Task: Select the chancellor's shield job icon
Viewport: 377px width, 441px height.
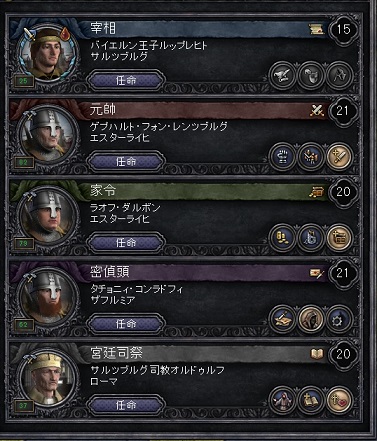Action: tap(311, 76)
